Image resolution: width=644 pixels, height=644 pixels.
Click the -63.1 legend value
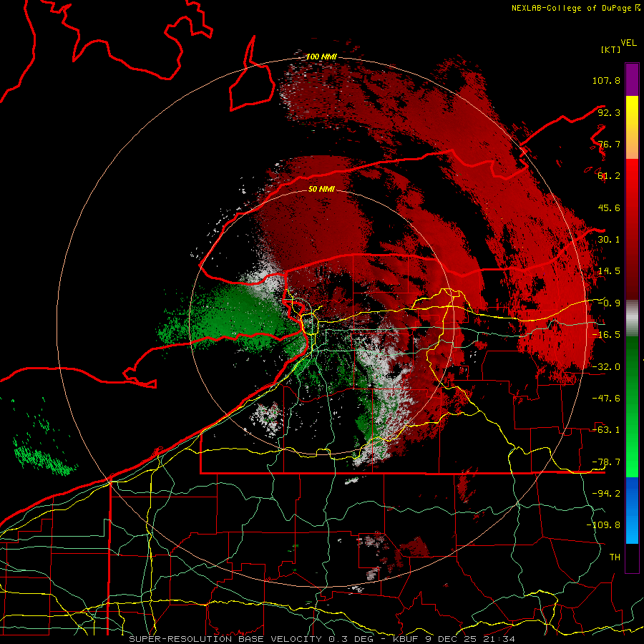[606, 430]
